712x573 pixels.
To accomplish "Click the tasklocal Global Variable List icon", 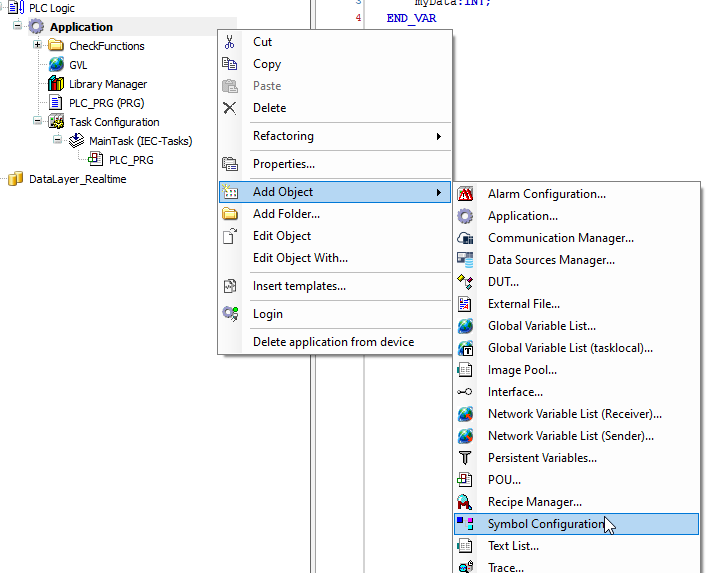I will click(465, 348).
